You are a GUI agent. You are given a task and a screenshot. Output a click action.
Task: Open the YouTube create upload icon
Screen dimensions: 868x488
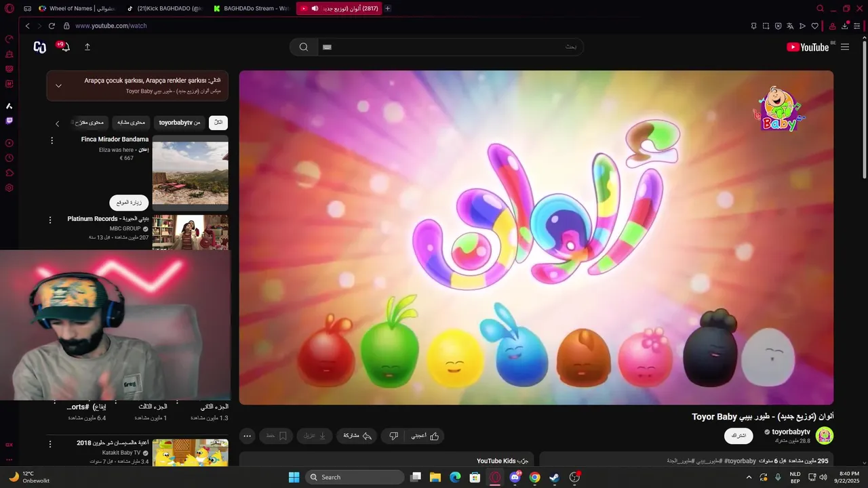(x=87, y=47)
